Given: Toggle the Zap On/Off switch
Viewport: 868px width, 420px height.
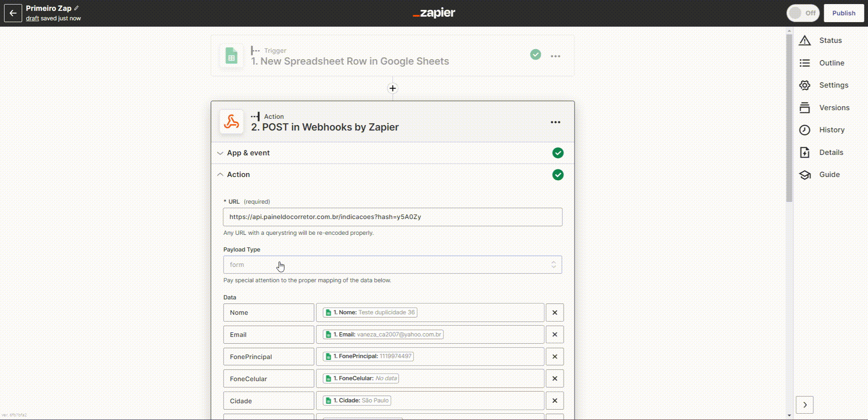Looking at the screenshot, I should click(803, 13).
